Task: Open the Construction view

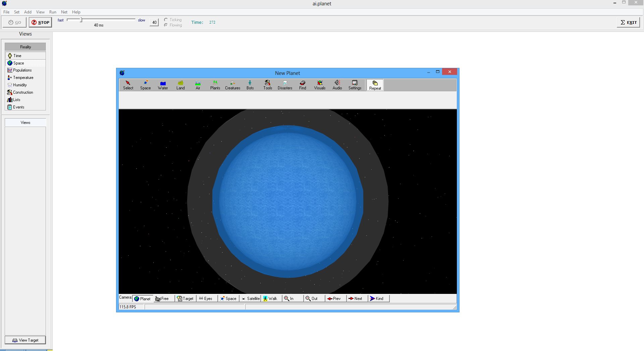Action: 25,92
